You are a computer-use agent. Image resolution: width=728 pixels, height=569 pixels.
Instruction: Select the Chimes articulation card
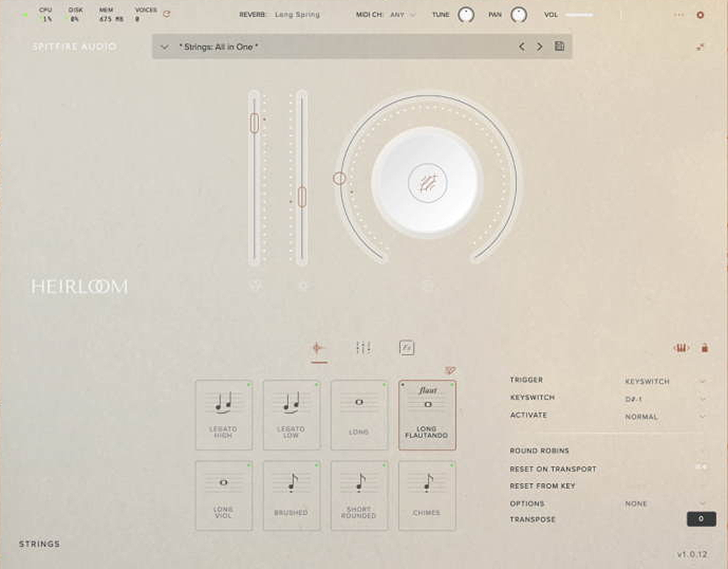tap(427, 495)
